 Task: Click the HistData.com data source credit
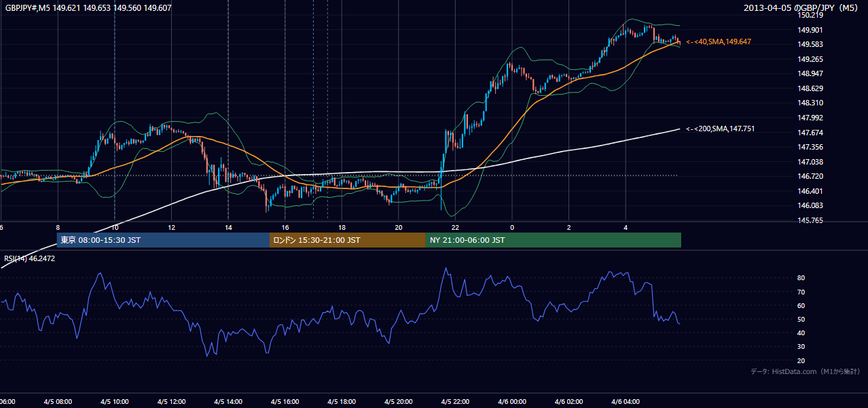806,371
